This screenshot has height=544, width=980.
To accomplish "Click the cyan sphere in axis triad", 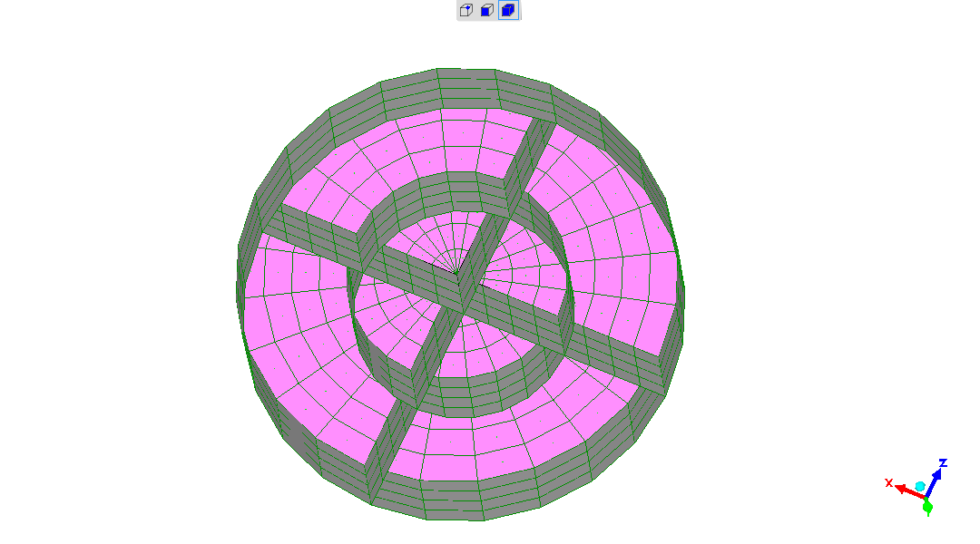I will pos(920,487).
